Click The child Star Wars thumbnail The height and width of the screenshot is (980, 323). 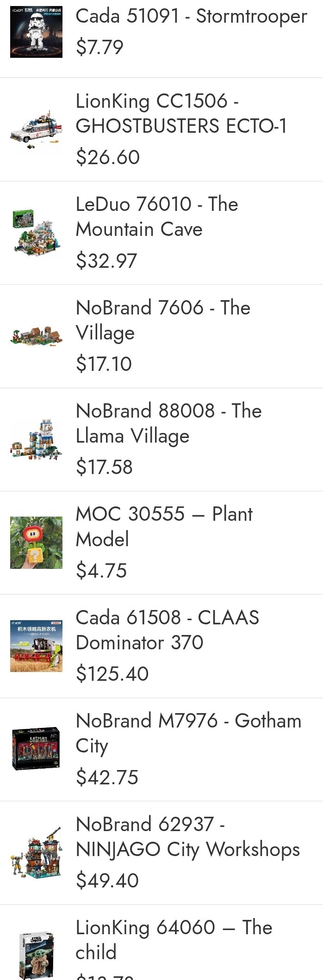(36, 955)
